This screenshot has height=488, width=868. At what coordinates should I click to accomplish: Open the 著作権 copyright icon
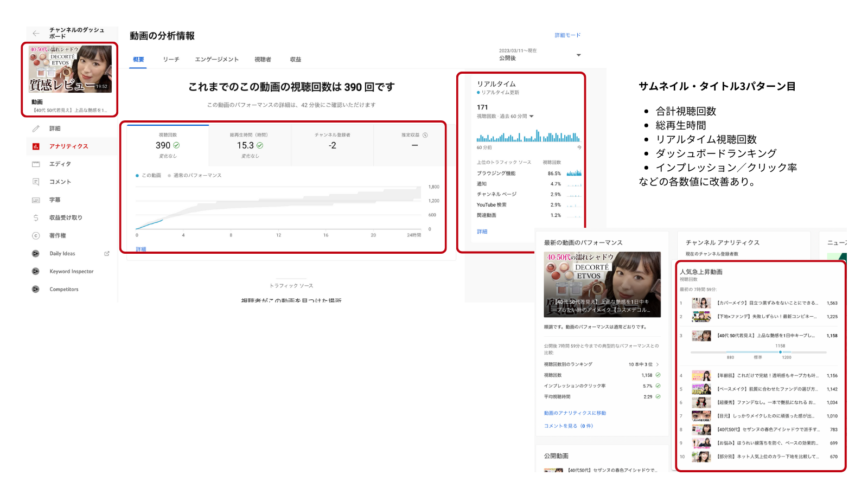click(36, 236)
